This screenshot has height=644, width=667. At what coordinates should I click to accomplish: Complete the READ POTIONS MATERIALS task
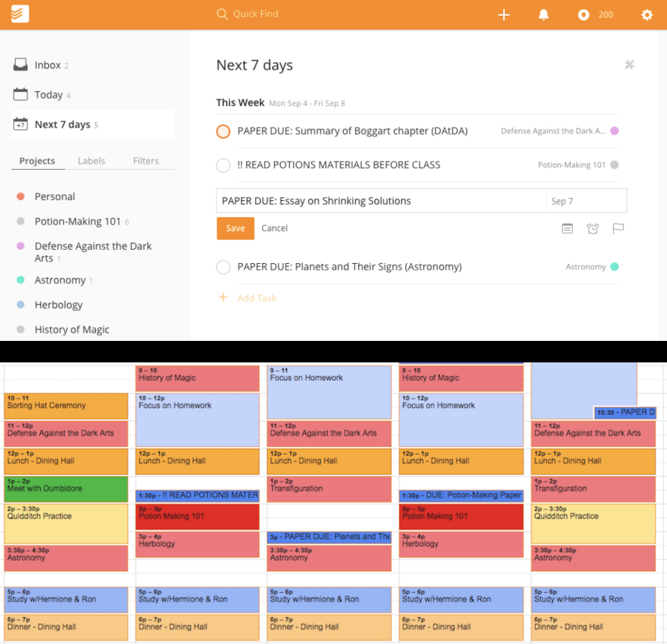click(223, 165)
